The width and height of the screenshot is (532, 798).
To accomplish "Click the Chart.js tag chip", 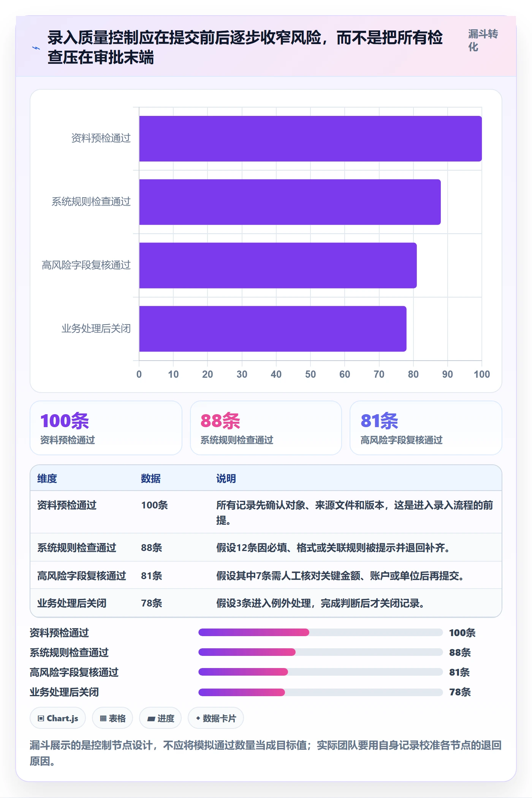I will click(x=58, y=718).
